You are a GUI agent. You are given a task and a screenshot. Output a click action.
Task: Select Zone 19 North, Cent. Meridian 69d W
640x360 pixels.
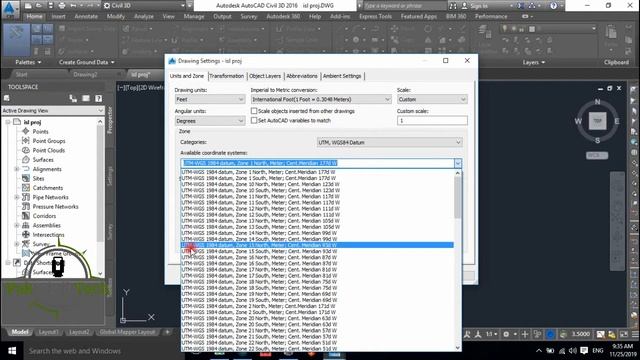click(317, 294)
